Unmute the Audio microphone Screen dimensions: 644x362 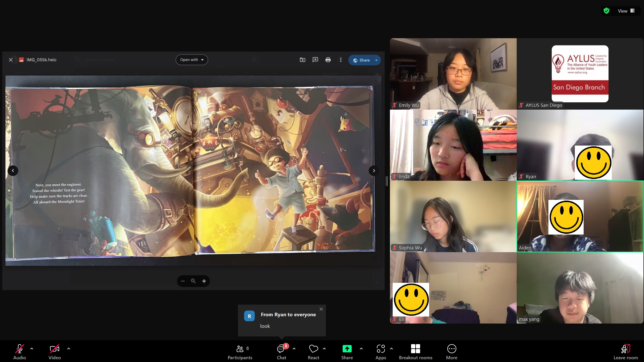click(19, 349)
